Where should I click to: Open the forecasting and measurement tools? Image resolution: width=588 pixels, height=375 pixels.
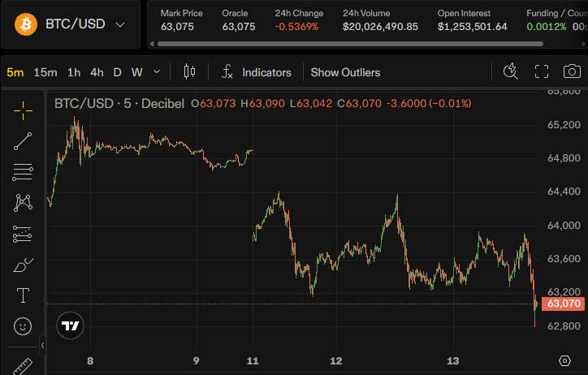(x=23, y=234)
